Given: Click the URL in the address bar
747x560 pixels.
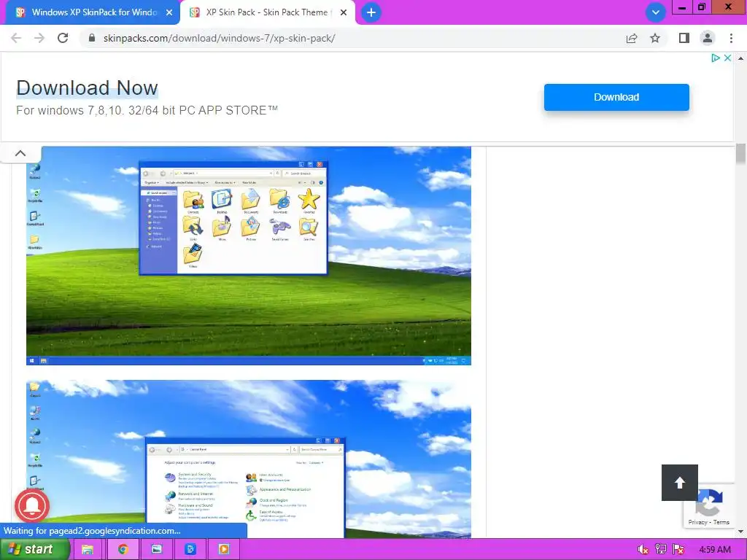Looking at the screenshot, I should tap(219, 38).
